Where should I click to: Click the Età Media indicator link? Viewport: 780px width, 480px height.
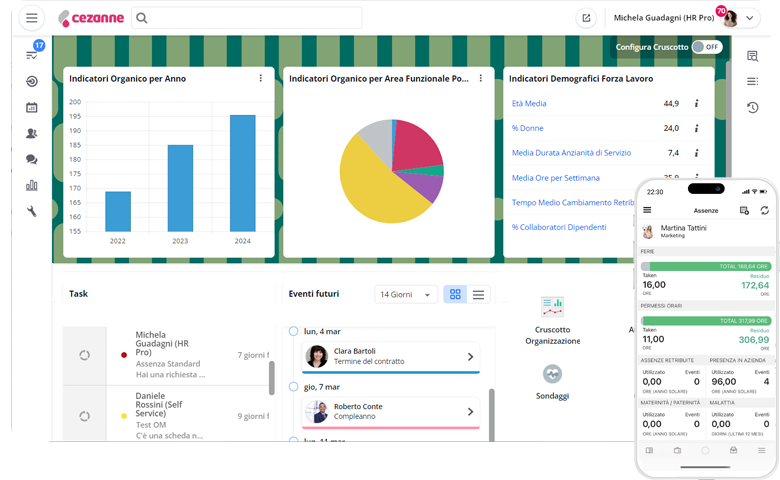tap(529, 103)
